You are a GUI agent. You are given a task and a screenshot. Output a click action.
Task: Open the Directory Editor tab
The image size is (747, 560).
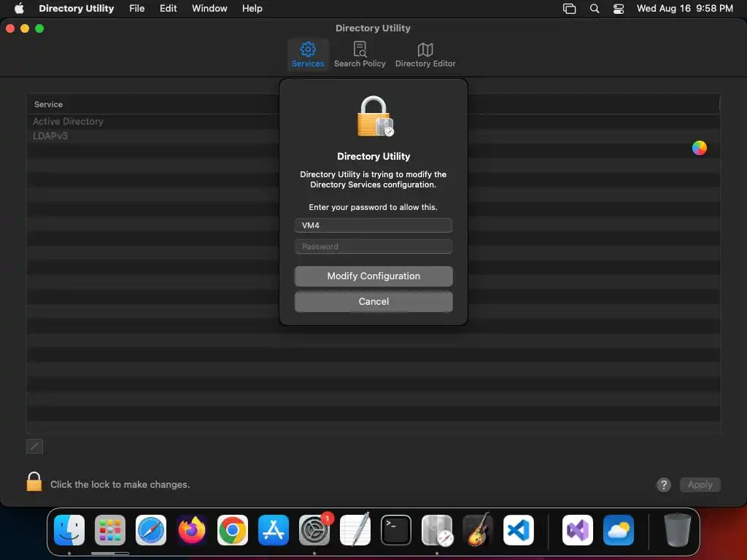coord(425,55)
